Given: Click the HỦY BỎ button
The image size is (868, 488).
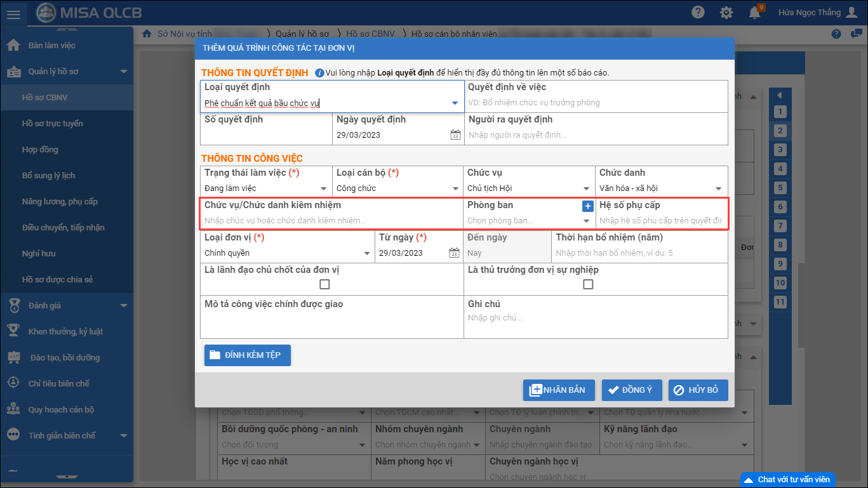Looking at the screenshot, I should [697, 390].
